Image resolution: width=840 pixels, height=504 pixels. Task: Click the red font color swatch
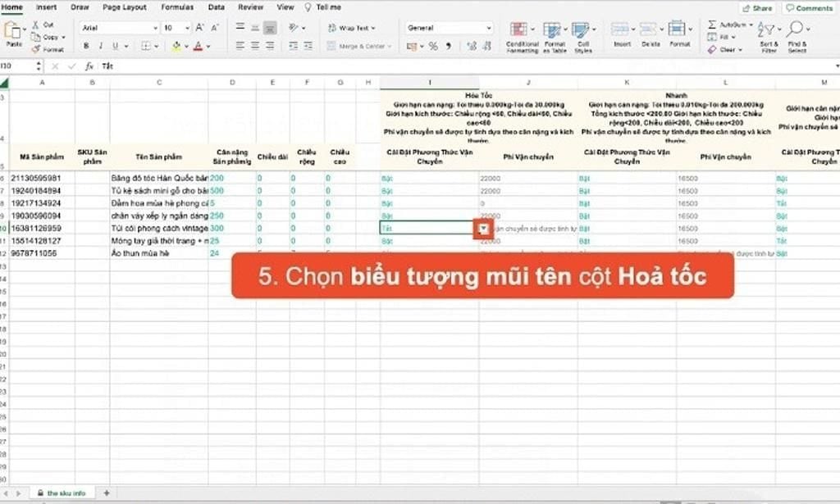(x=198, y=46)
